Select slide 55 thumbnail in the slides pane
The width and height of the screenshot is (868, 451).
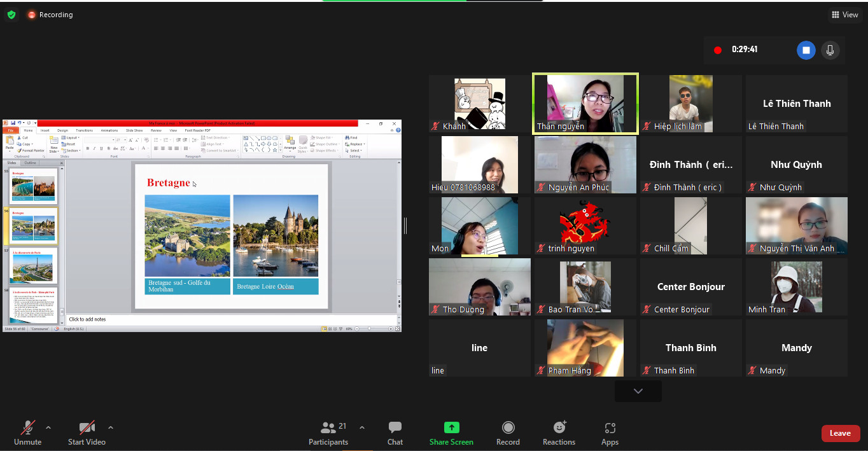(x=34, y=186)
